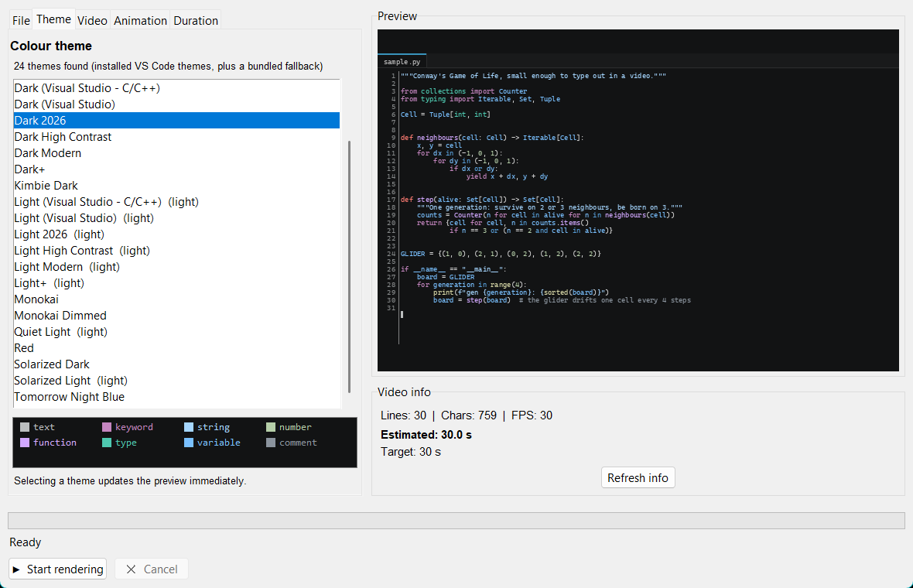Click the play icon on Start rendering
This screenshot has height=588, width=913.
tap(16, 569)
